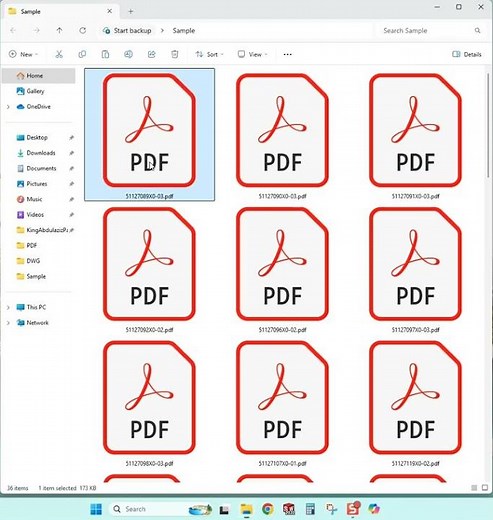This screenshot has width=493, height=520.
Task: Open File Explorer from the taskbar
Action: click(247, 509)
